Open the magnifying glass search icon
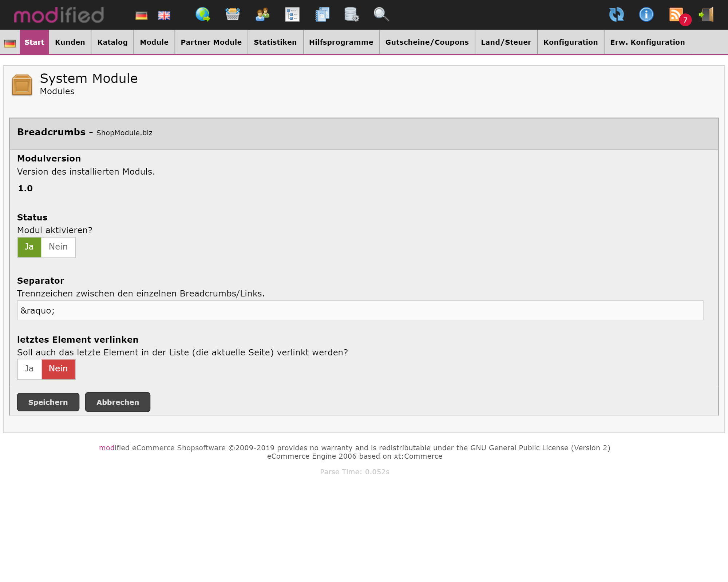 381,15
